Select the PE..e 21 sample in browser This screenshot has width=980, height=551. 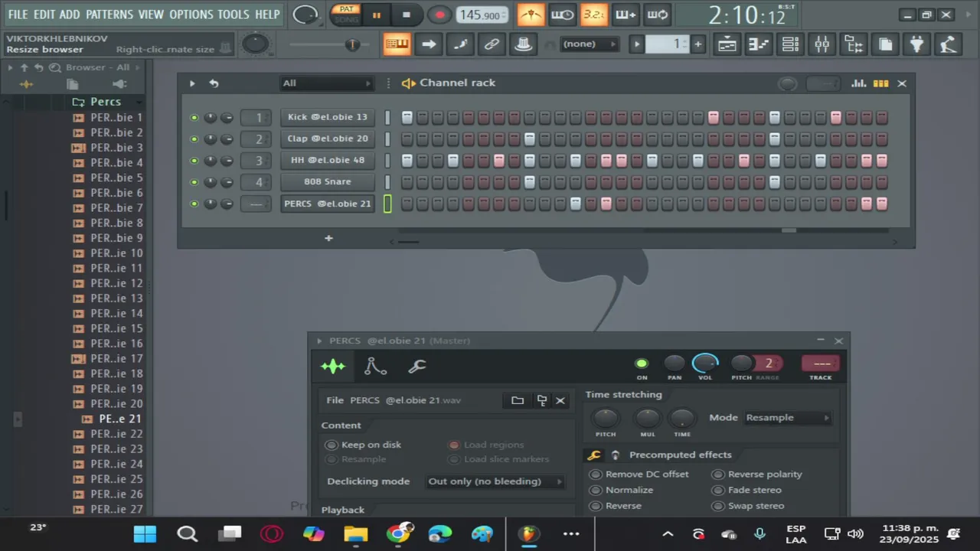click(119, 419)
